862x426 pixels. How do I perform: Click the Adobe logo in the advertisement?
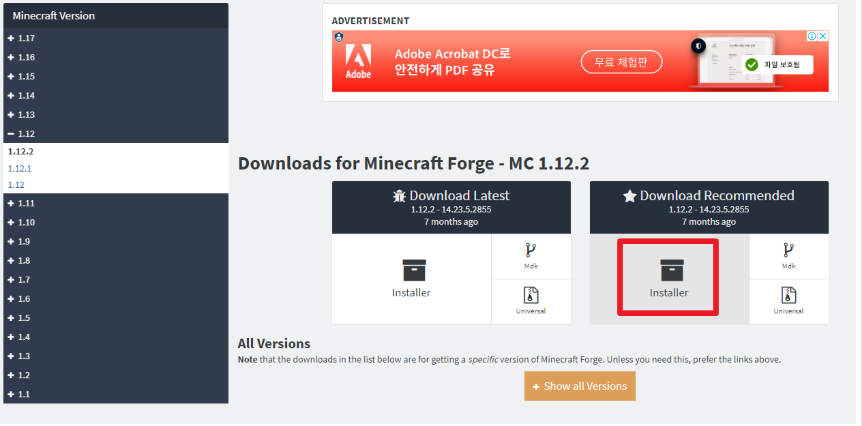pos(358,62)
